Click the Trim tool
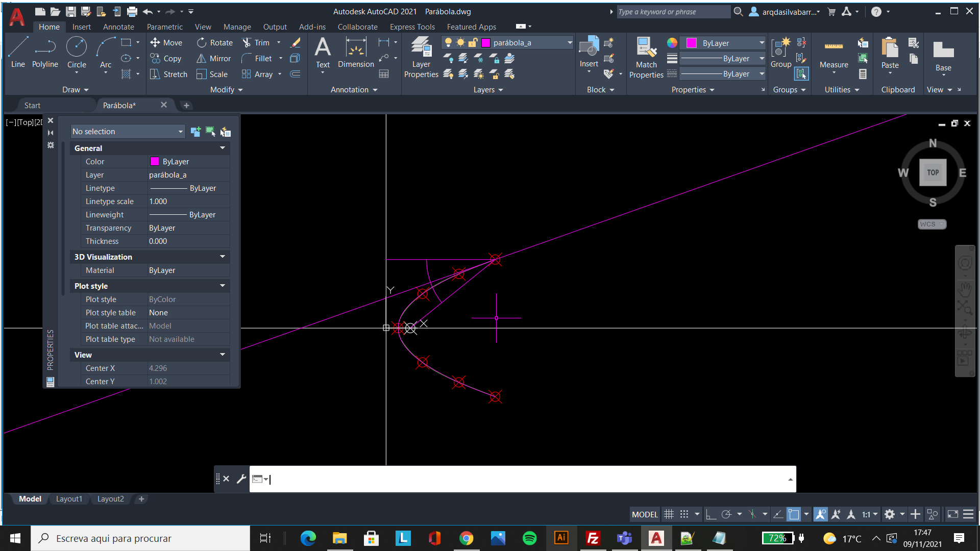The image size is (980, 551). pos(256,43)
